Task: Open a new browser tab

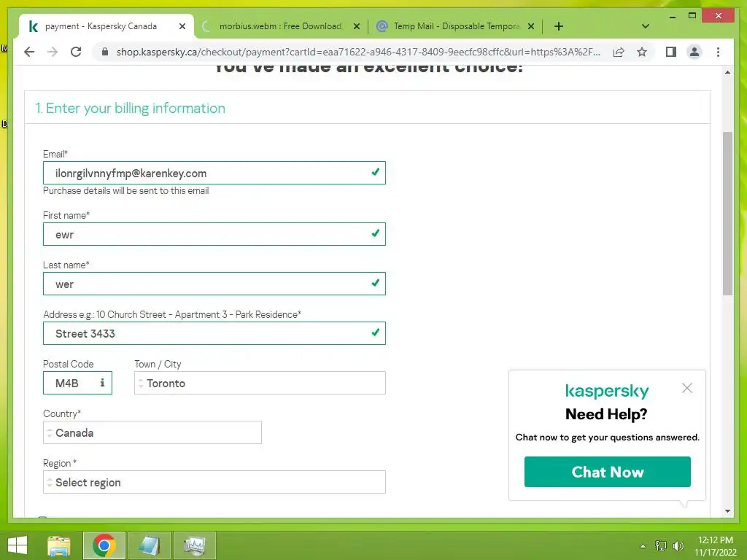Action: click(559, 26)
